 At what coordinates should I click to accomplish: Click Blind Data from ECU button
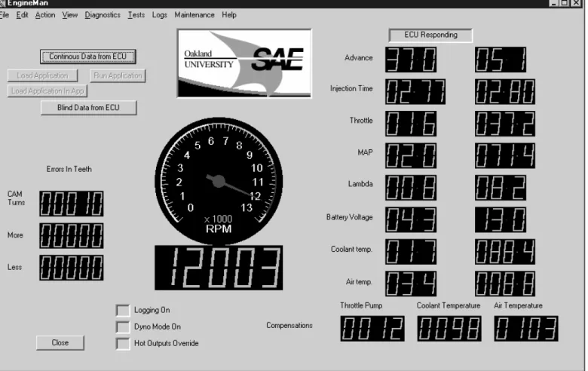tap(88, 108)
